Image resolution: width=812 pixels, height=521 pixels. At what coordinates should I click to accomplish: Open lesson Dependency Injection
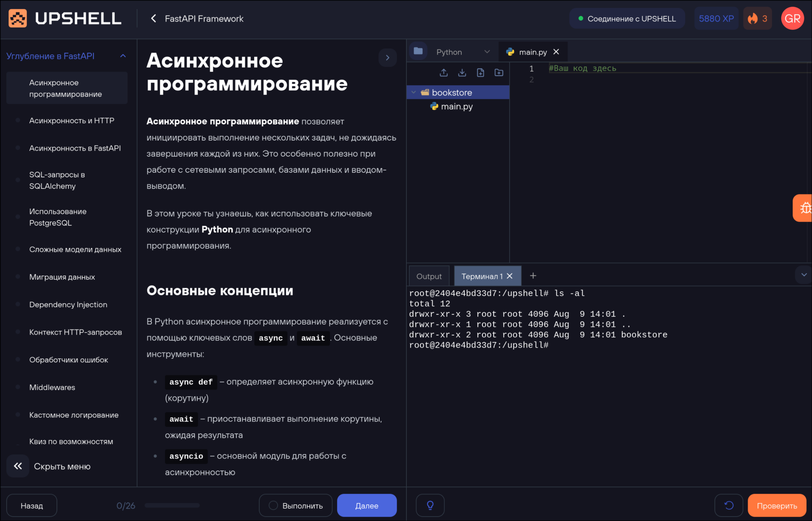pos(68,304)
